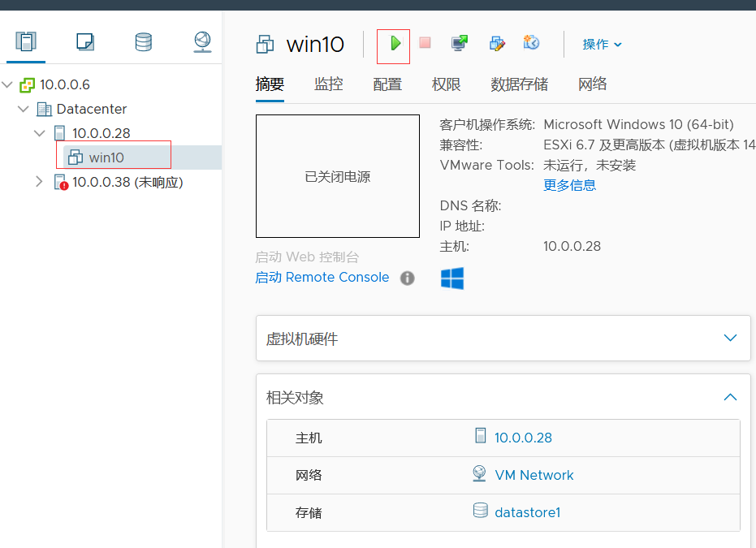This screenshot has width=756, height=548.
Task: Expand the 虚拟机硬件 panel chevron
Action: pyautogui.click(x=731, y=338)
